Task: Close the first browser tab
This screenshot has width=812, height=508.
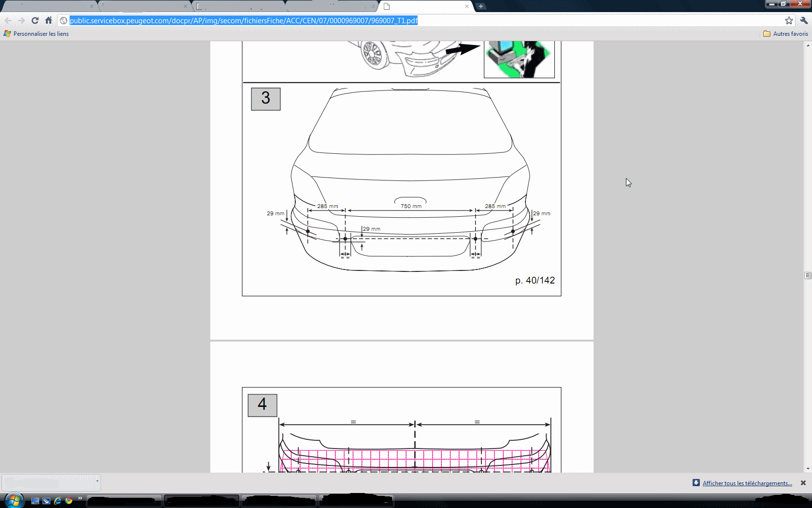Action: click(91, 6)
